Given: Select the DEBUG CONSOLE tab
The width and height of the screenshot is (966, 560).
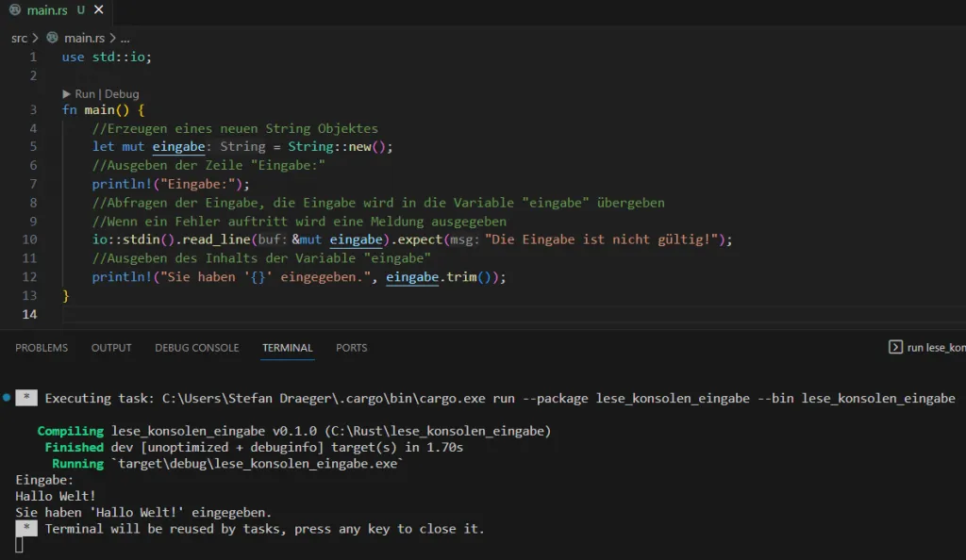Looking at the screenshot, I should tap(196, 348).
